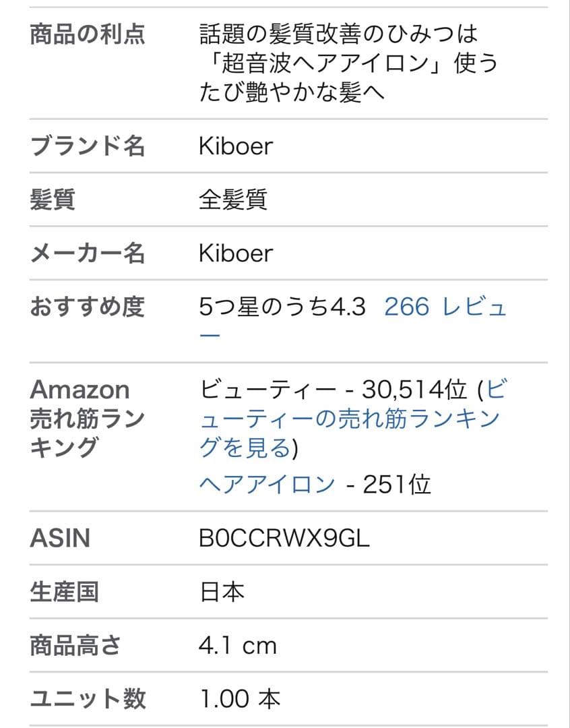The image size is (570, 728).
Task: Tap the Amazon 売れ筋ランキング label
Action: (x=88, y=418)
